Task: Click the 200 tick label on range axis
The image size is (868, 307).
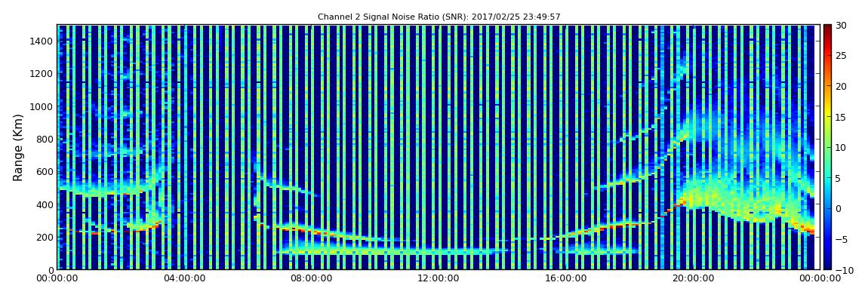Action: tap(45, 238)
